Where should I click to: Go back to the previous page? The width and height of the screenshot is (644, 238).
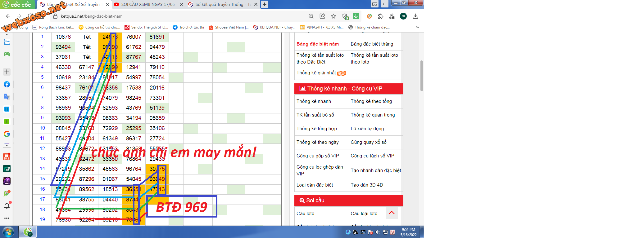point(8,16)
